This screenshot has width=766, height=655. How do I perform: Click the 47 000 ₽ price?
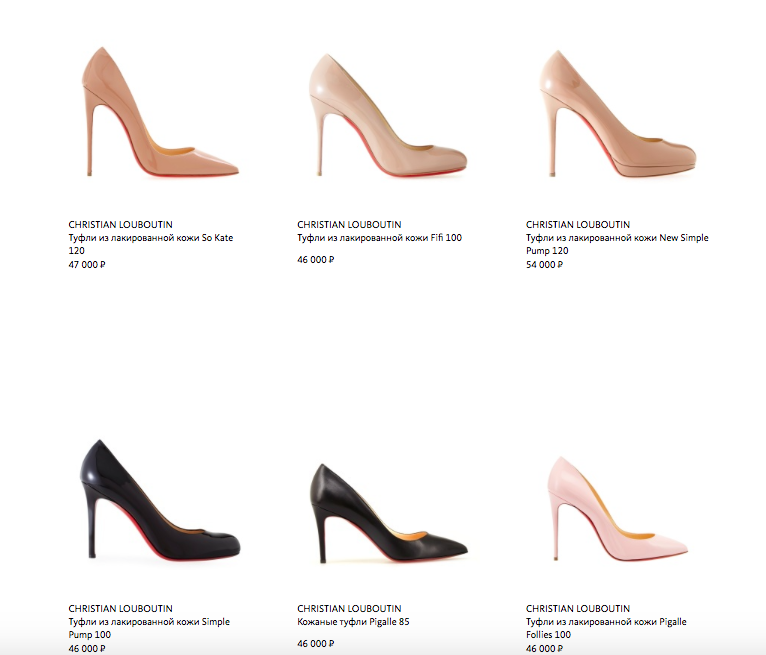[87, 265]
